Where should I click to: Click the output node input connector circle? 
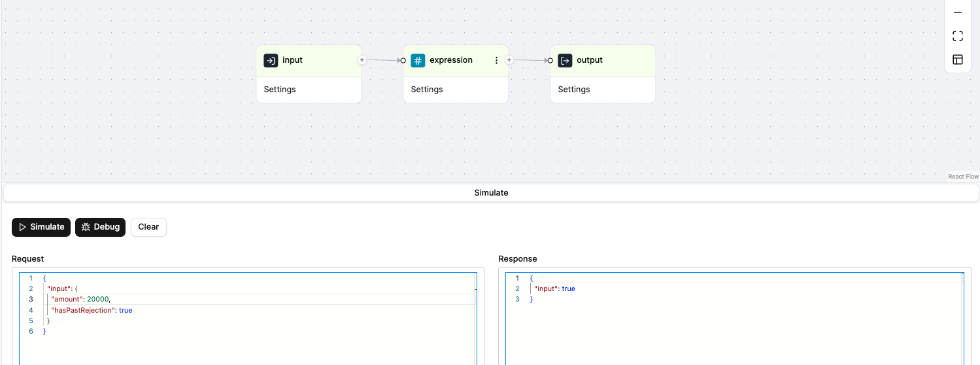[550, 60]
